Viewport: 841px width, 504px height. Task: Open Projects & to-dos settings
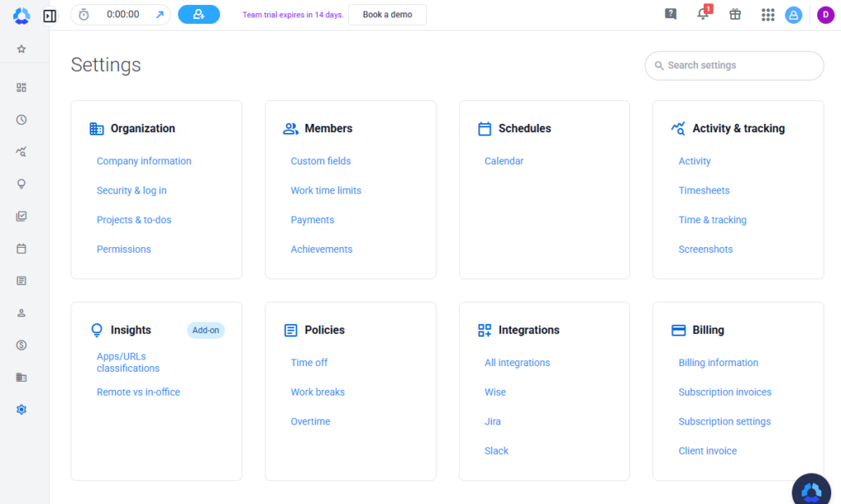tap(134, 220)
